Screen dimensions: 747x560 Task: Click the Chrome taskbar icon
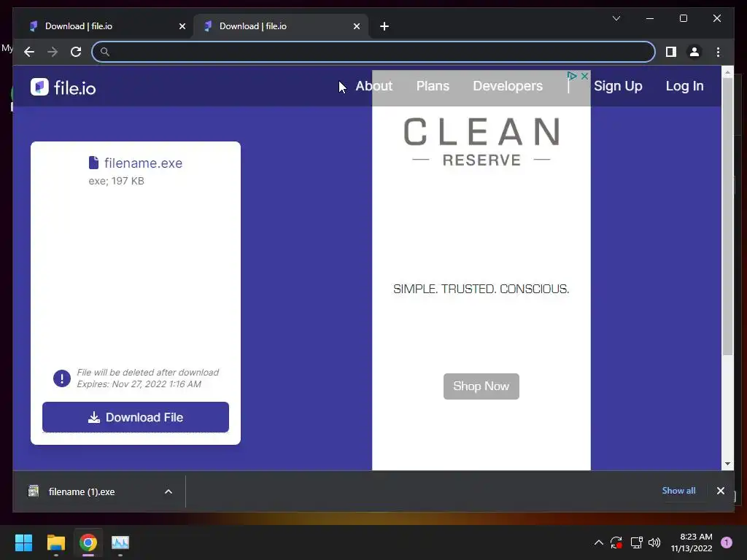88,542
